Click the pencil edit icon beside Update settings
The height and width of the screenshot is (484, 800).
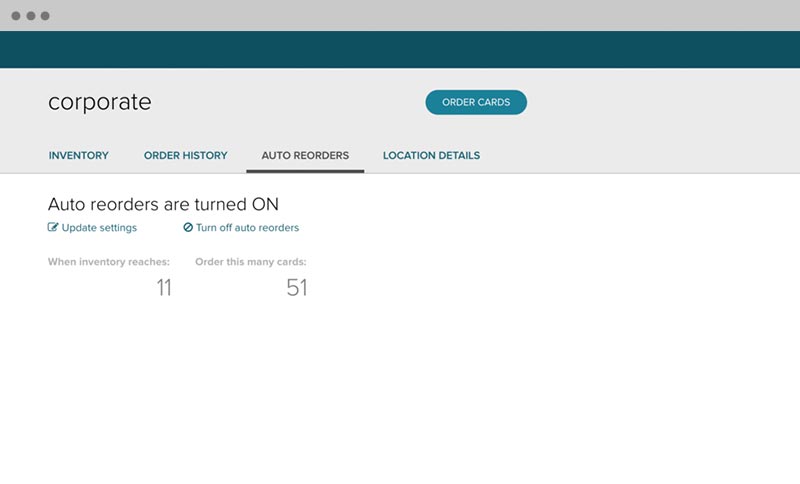tap(54, 228)
